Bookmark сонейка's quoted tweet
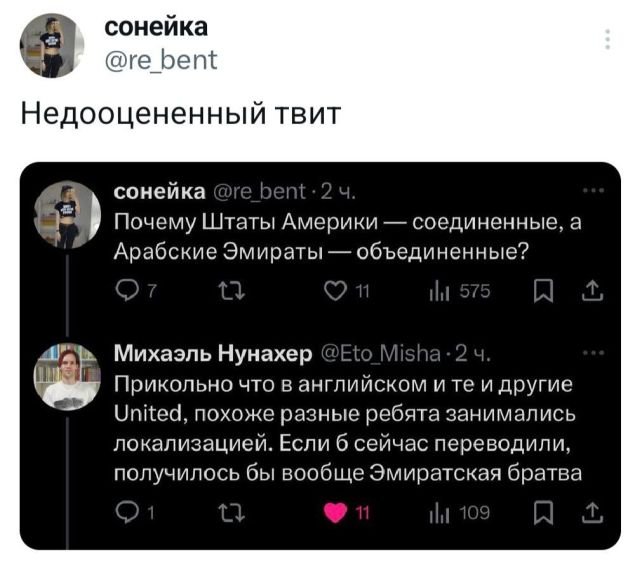 point(546,290)
